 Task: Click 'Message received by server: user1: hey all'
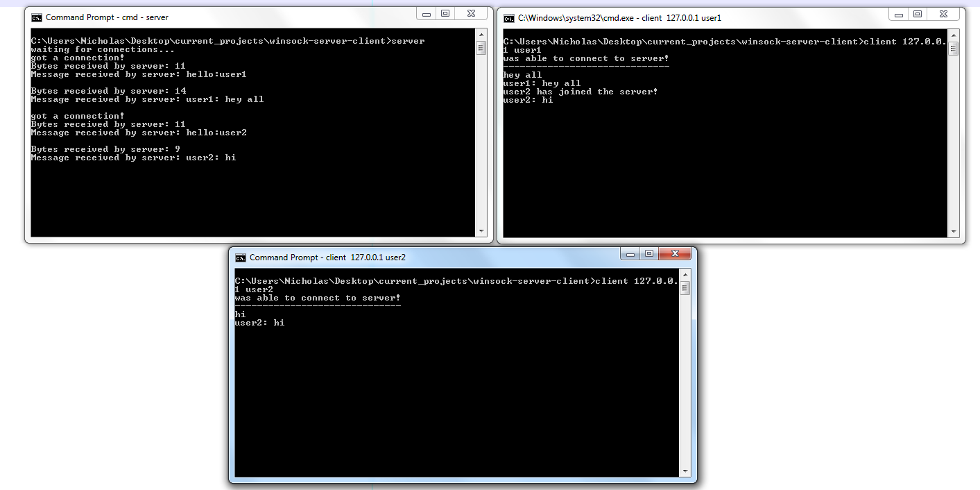[147, 99]
